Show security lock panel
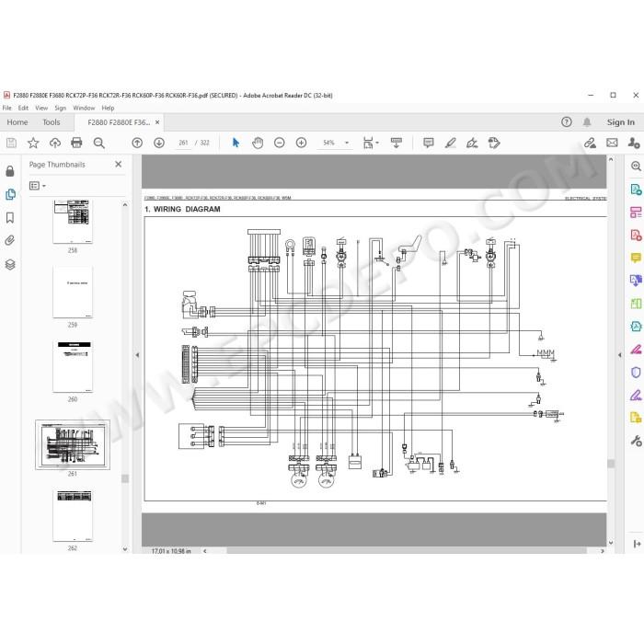Screen dimensions: 644x644 click(10, 171)
